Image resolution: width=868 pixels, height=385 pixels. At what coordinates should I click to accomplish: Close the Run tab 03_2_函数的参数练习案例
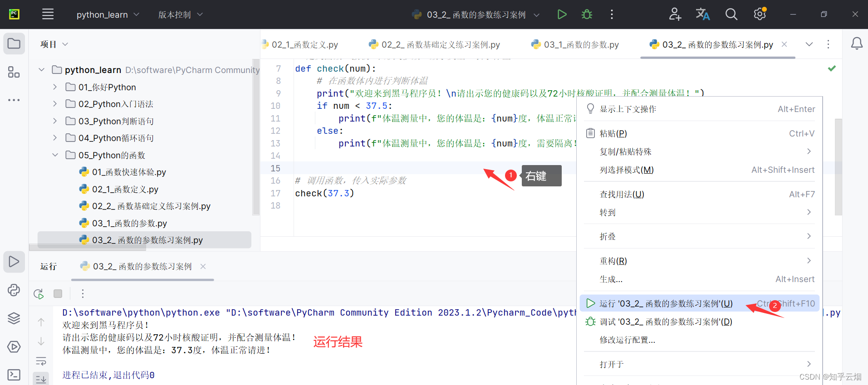pos(203,266)
